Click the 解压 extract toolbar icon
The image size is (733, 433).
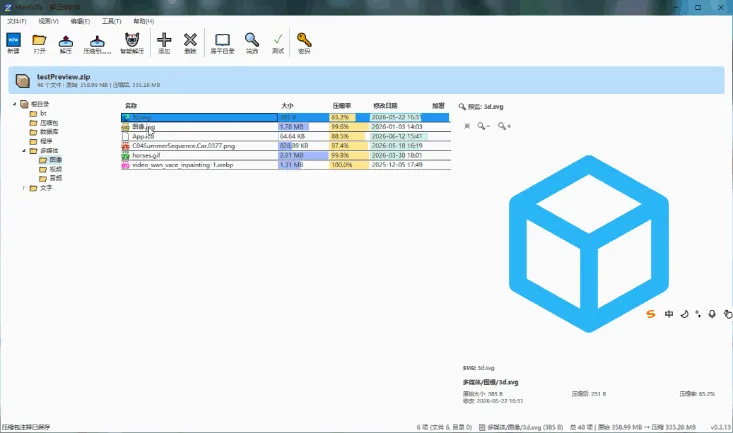(x=65, y=43)
